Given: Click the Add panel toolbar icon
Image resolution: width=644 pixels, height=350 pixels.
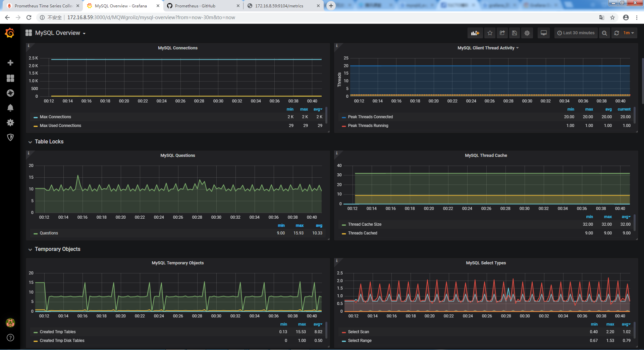Looking at the screenshot, I should tap(475, 33).
